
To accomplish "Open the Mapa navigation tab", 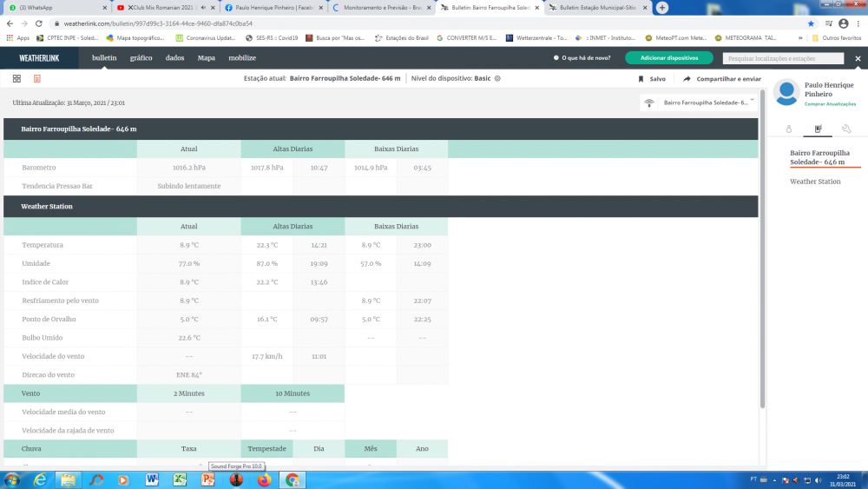I will (x=206, y=57).
